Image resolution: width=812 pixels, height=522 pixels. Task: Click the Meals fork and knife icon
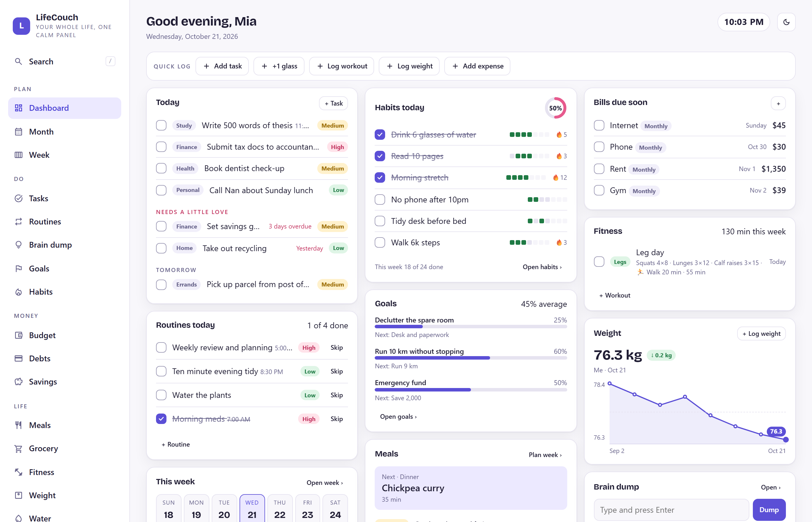tap(19, 425)
